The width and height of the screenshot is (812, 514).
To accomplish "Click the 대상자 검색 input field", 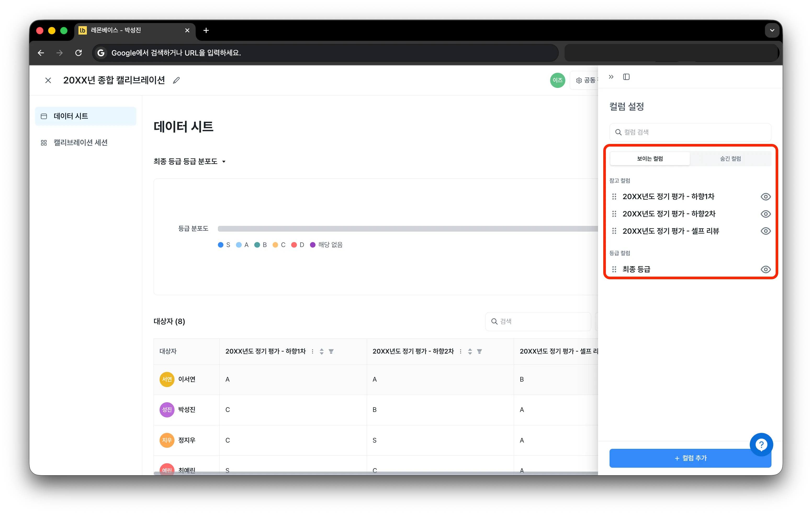I will coord(538,321).
